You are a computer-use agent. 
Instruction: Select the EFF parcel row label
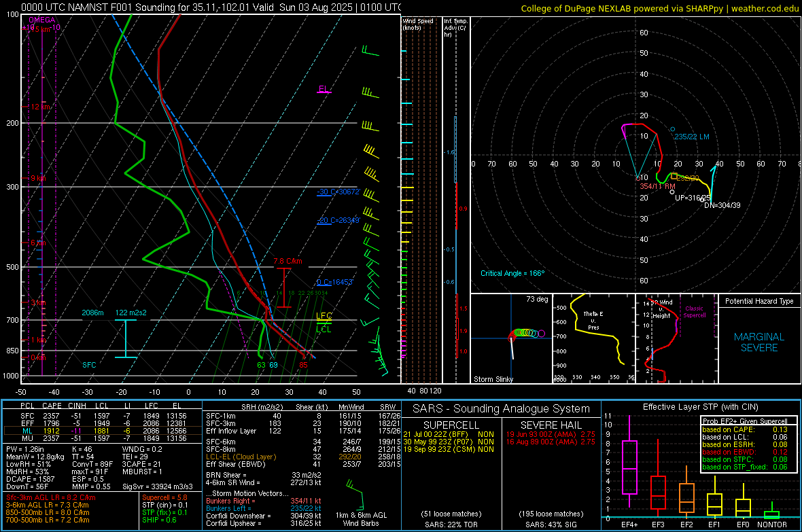[x=27, y=423]
